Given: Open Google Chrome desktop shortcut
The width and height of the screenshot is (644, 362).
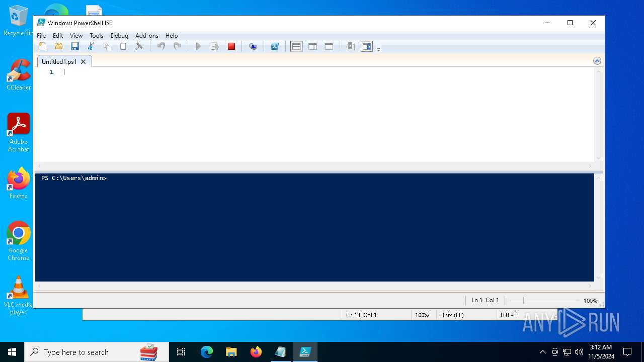Looking at the screenshot, I should pos(19,241).
